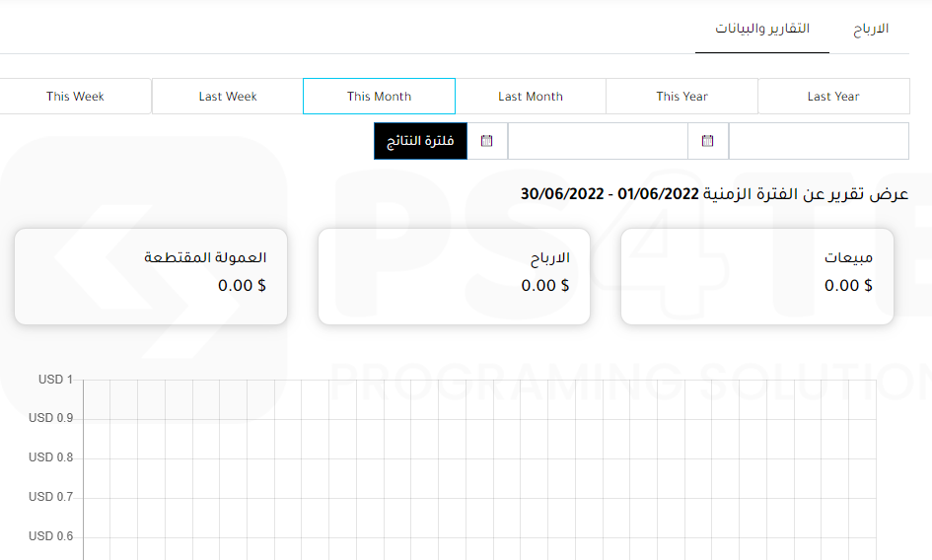Choose the This Month range
The image size is (932, 560).
[379, 97]
